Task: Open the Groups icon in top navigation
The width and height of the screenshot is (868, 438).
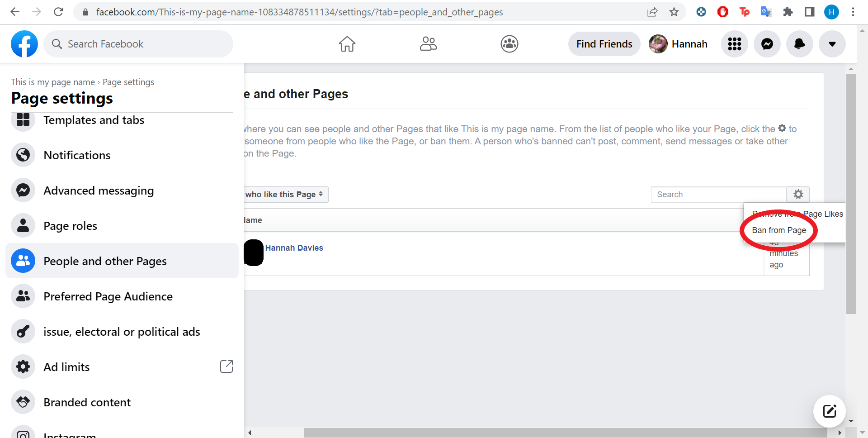Action: [x=509, y=44]
